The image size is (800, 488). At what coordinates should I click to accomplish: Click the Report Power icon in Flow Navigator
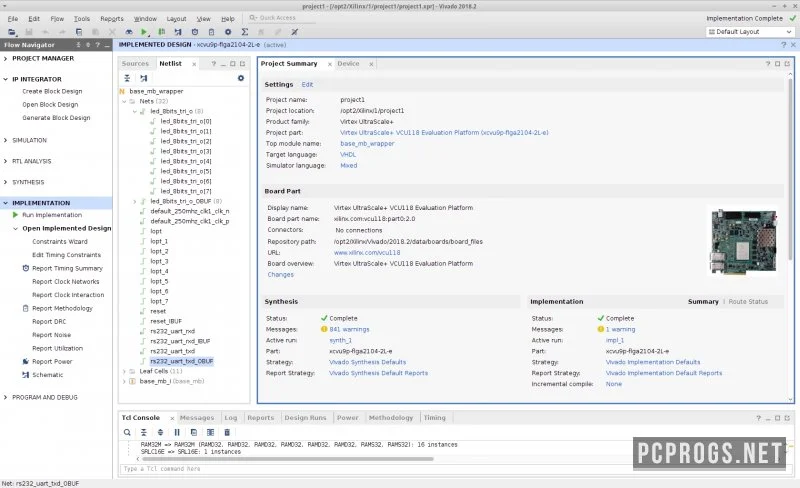coord(26,361)
